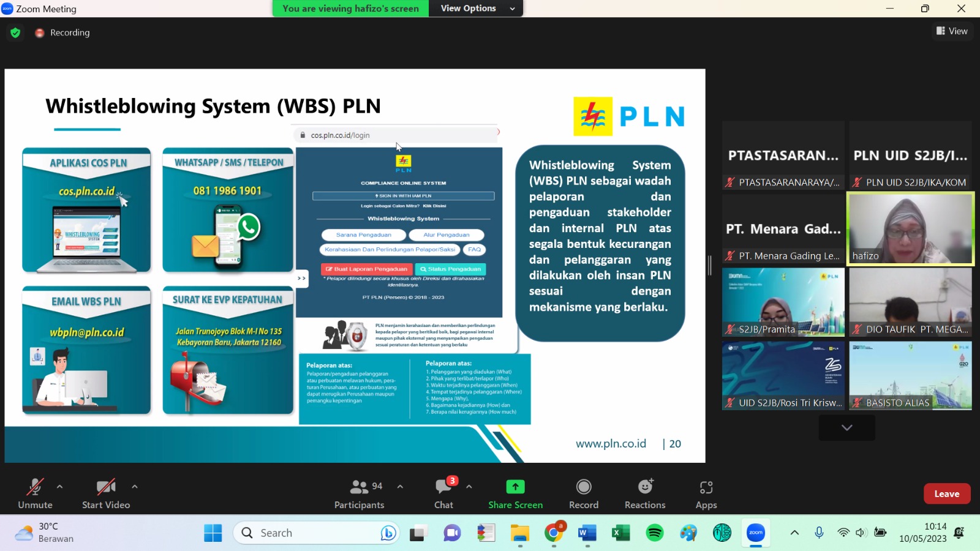Select the BASISTO ALIAS video tile

pos(910,375)
